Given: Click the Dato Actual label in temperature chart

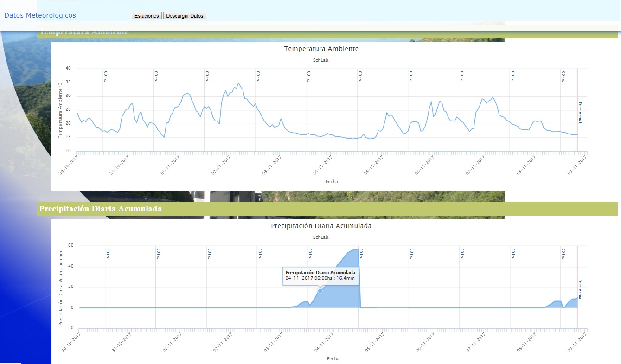Looking at the screenshot, I should (x=580, y=112).
